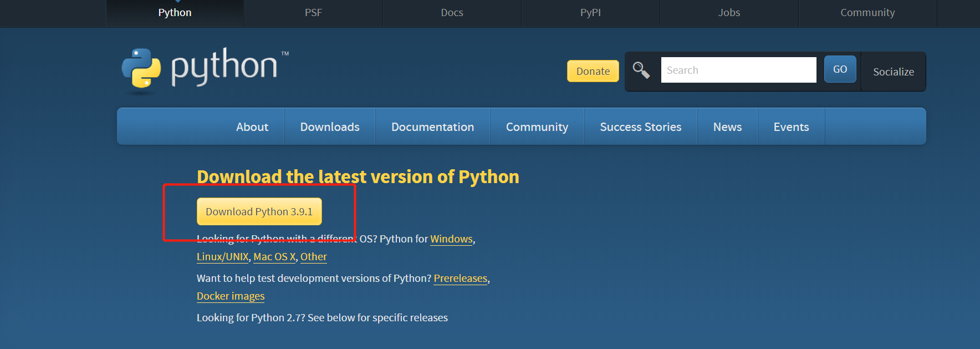Open the Community item in blue navigation bar
This screenshot has width=980, height=349.
coord(537,127)
